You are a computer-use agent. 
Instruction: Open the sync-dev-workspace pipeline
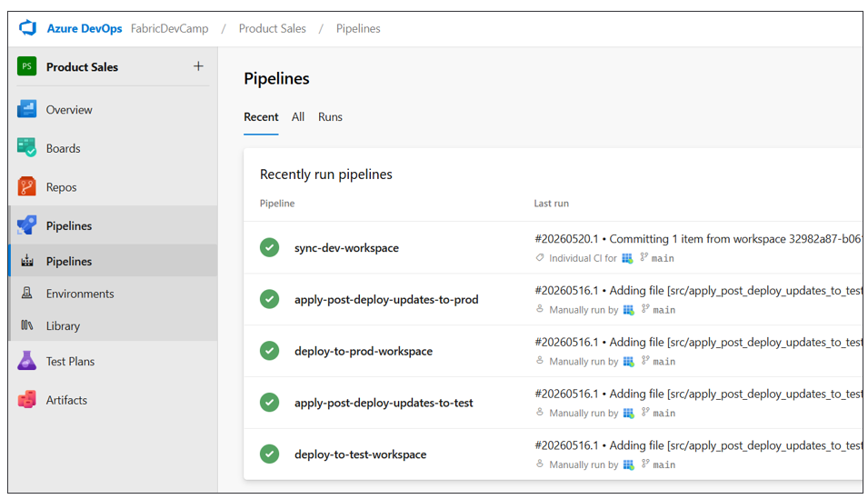(x=346, y=247)
